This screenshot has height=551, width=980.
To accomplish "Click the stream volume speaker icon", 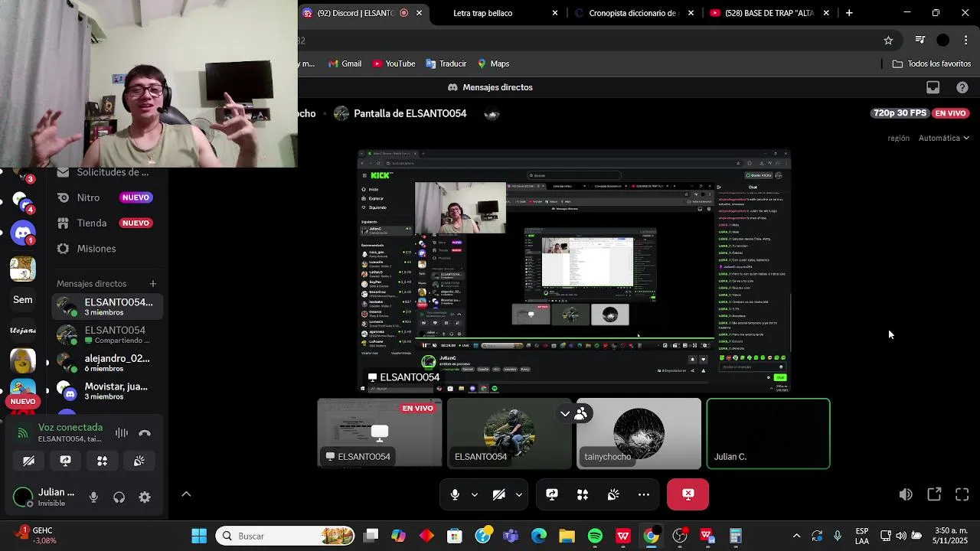I will click(906, 494).
